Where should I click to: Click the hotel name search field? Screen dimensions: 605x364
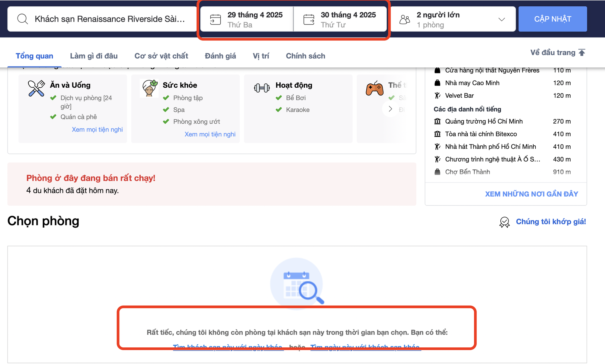pyautogui.click(x=102, y=19)
